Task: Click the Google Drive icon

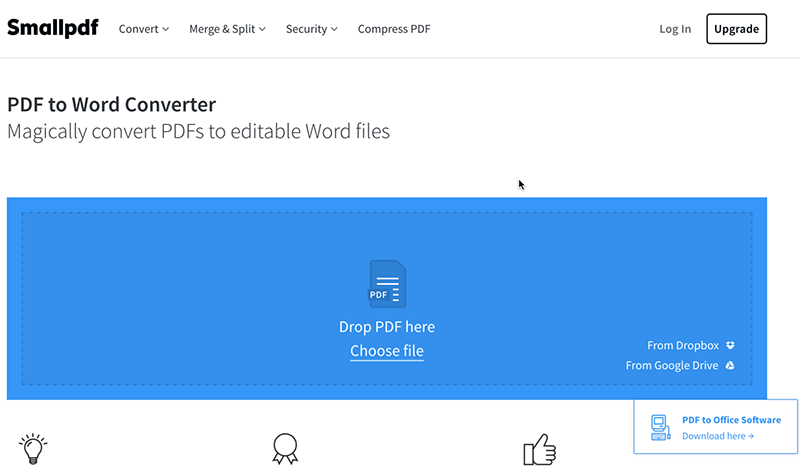Action: click(x=730, y=365)
